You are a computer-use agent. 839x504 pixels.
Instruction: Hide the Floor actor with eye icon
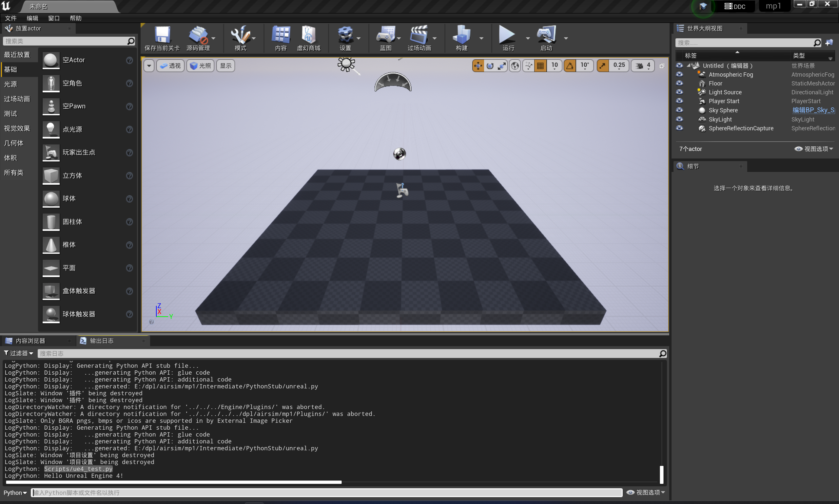click(x=679, y=83)
